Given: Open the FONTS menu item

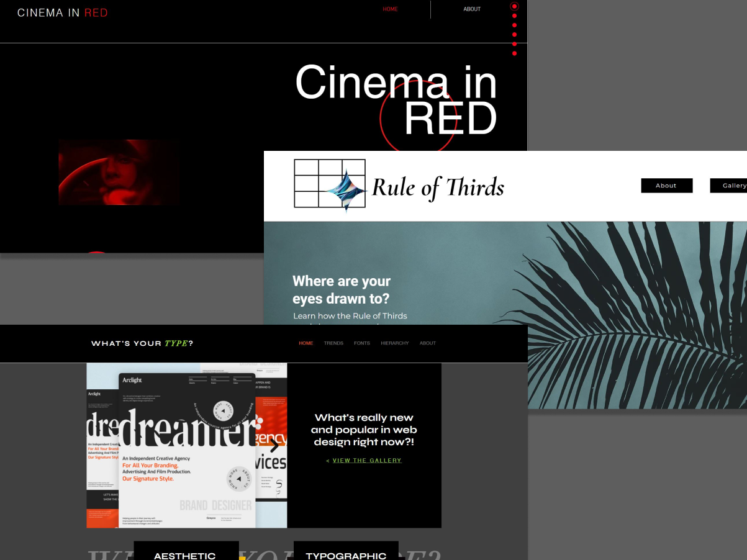Looking at the screenshot, I should click(361, 343).
